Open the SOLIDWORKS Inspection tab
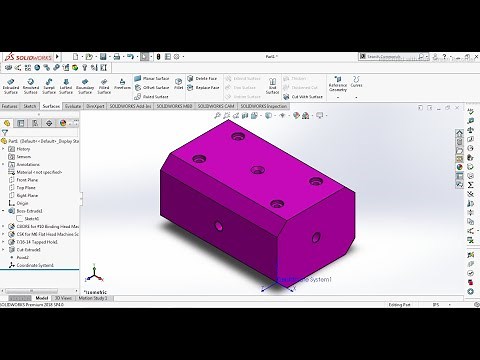Image resolution: width=480 pixels, height=360 pixels. 263,106
